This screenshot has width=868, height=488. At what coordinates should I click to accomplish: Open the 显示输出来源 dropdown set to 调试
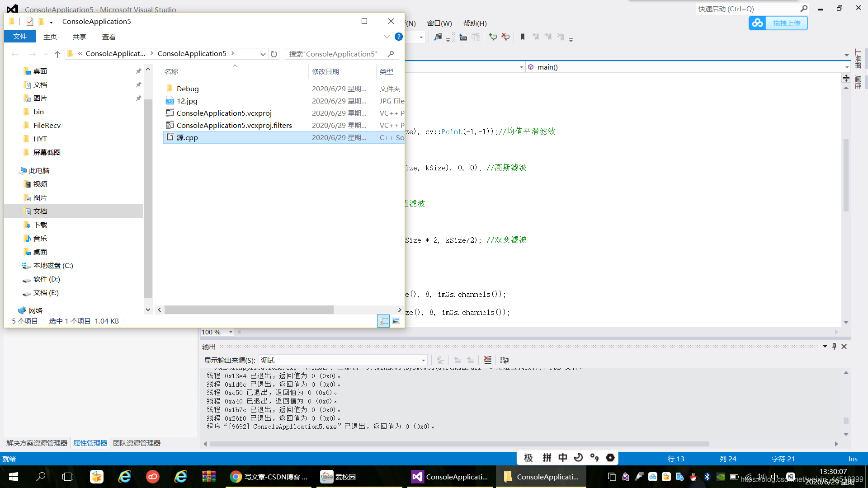pyautogui.click(x=343, y=360)
